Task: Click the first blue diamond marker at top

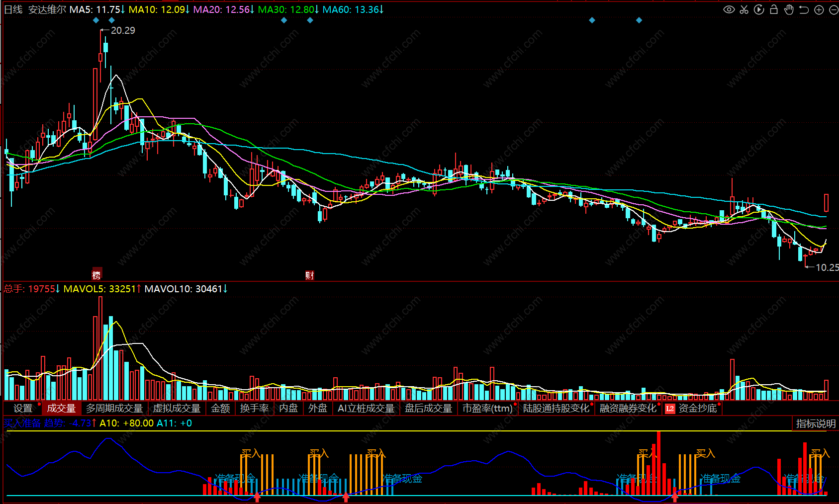Action: [x=96, y=20]
